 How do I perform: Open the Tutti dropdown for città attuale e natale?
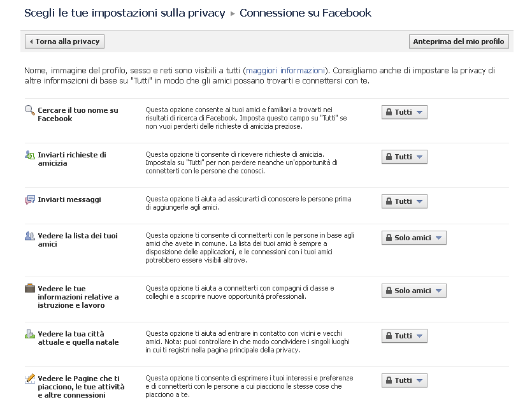pyautogui.click(x=404, y=336)
